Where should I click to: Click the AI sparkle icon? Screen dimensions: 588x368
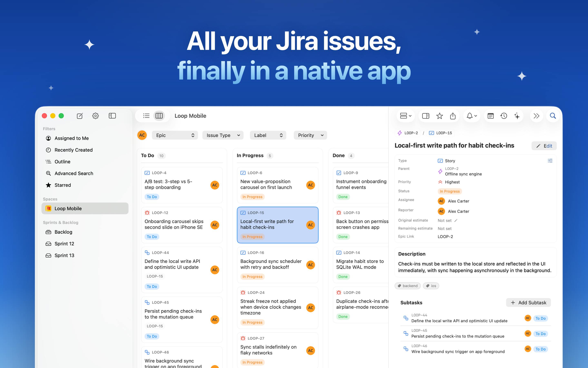tap(517, 116)
